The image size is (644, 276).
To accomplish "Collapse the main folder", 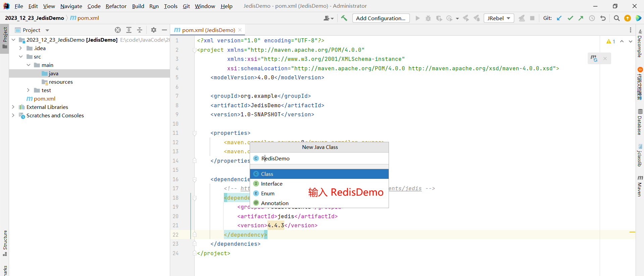I will 29,65.
